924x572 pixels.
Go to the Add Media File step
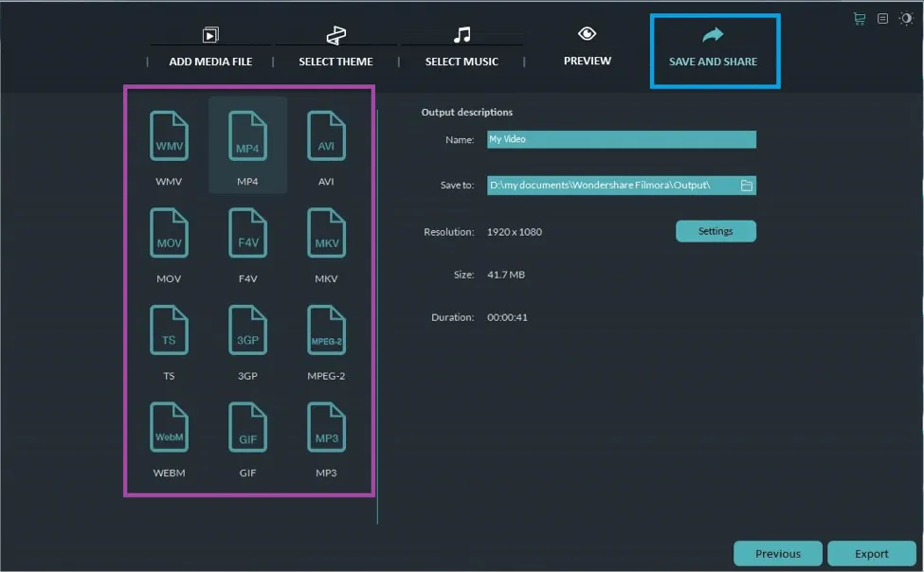click(x=210, y=48)
